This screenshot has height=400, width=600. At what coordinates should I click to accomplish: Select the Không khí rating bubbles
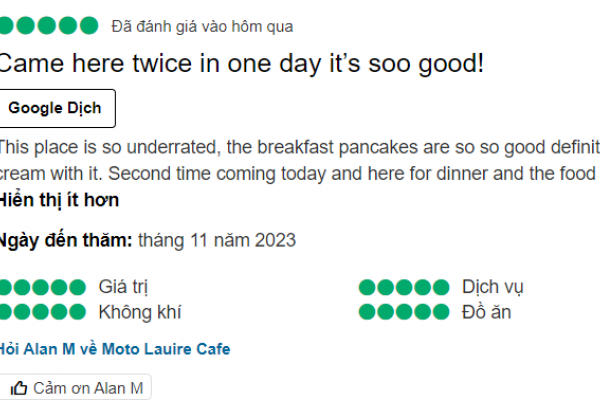pos(42,312)
